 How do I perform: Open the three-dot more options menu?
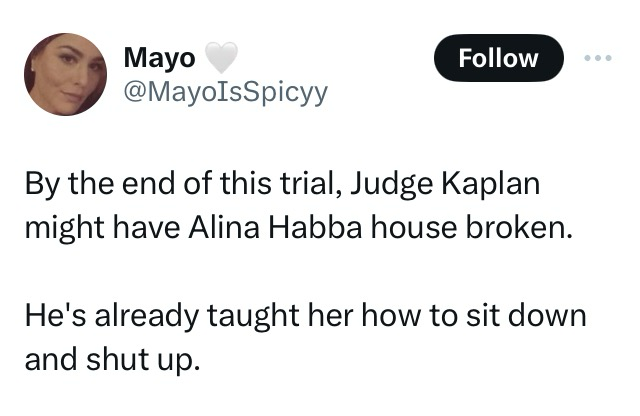coord(598,58)
